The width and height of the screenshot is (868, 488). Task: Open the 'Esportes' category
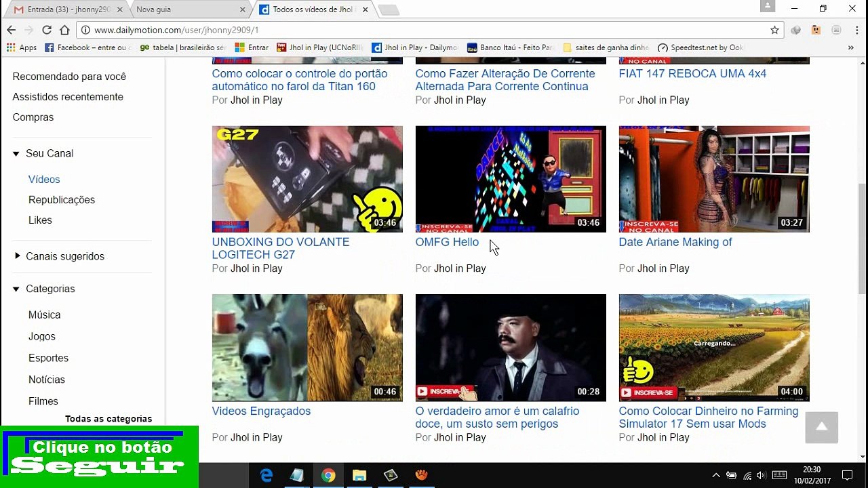(48, 358)
